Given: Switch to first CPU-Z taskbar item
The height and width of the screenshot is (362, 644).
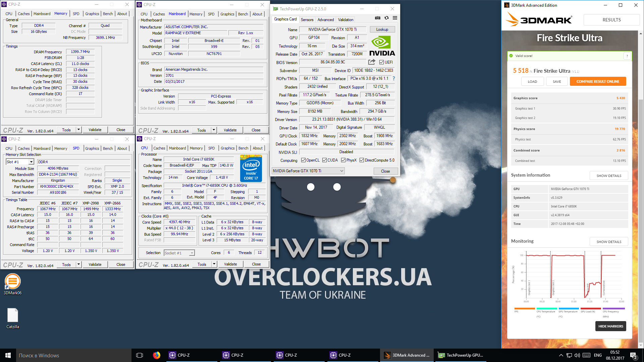Looking at the screenshot, I should click(x=192, y=355).
